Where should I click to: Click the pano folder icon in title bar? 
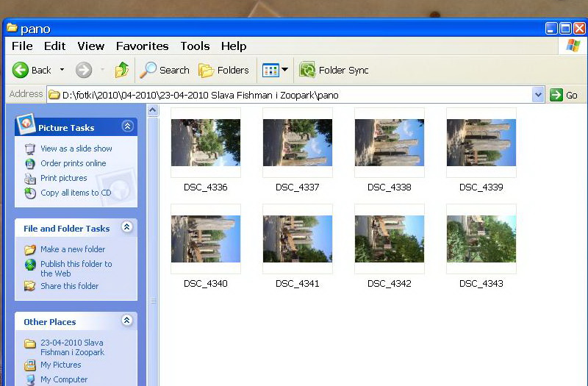click(x=12, y=28)
